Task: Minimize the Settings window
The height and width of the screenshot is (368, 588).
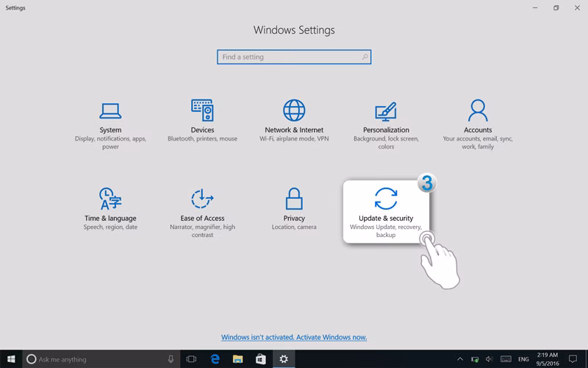Action: tap(535, 7)
